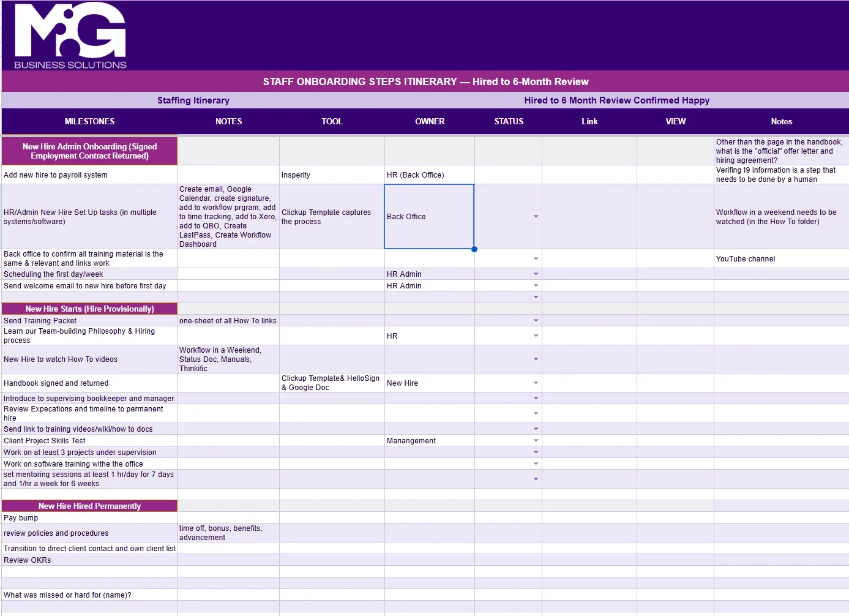Select the Back Office cell in Owner column
This screenshot has width=849, height=616.
point(428,217)
